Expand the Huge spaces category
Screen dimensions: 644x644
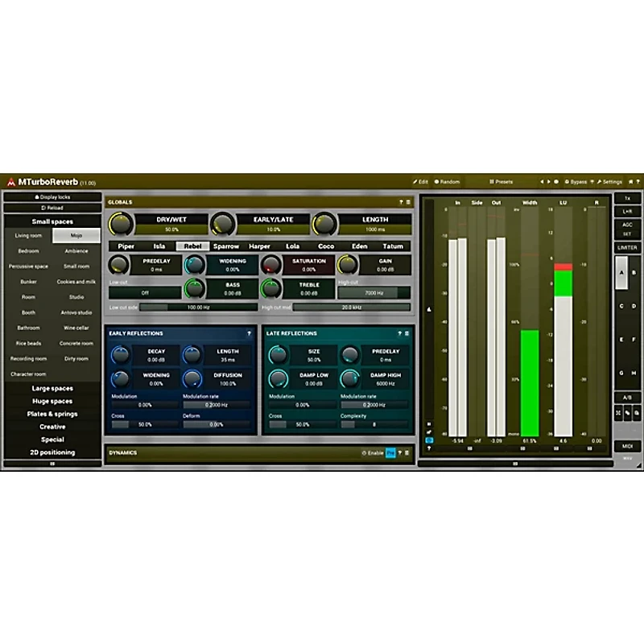[52, 401]
